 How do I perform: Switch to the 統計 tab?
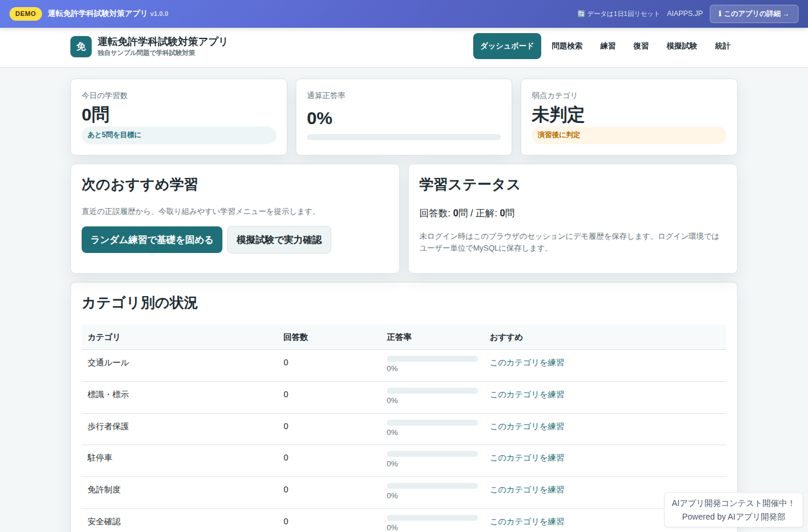point(723,46)
